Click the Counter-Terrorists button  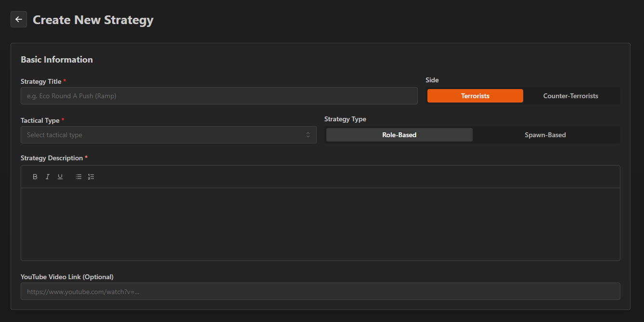[570, 95]
